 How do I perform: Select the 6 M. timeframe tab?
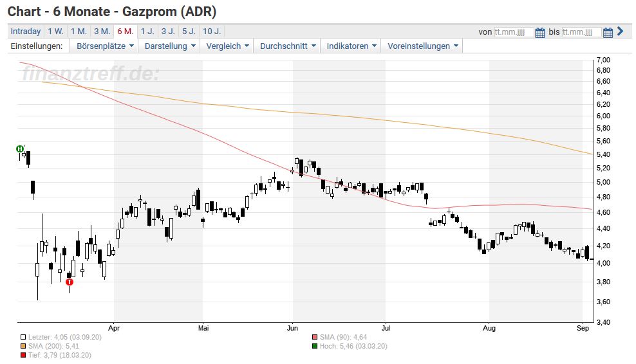click(x=126, y=32)
